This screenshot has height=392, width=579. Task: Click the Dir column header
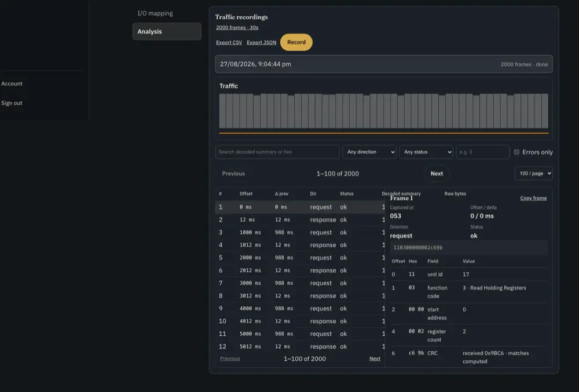(313, 194)
